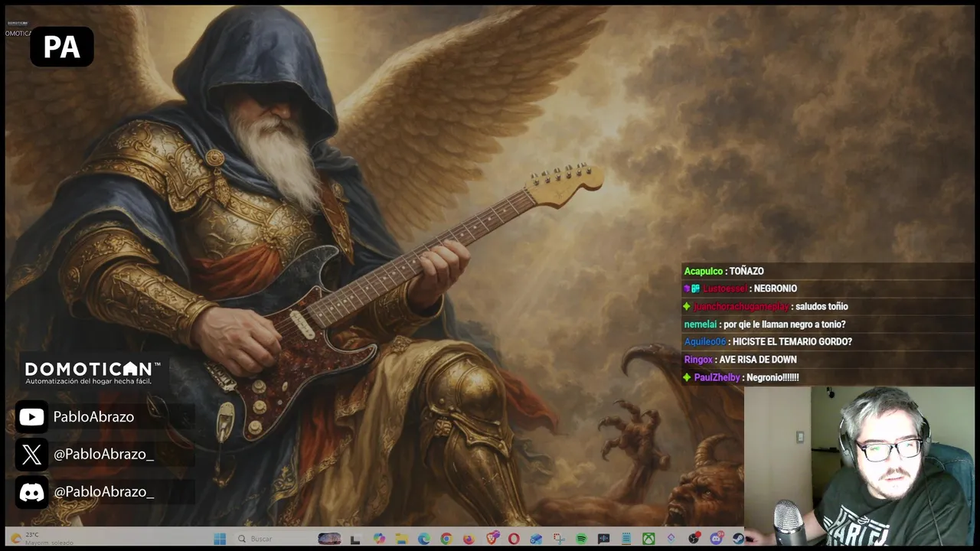Viewport: 980px width, 551px height.
Task: Click the DOMOTICAN brand logo
Action: [93, 369]
